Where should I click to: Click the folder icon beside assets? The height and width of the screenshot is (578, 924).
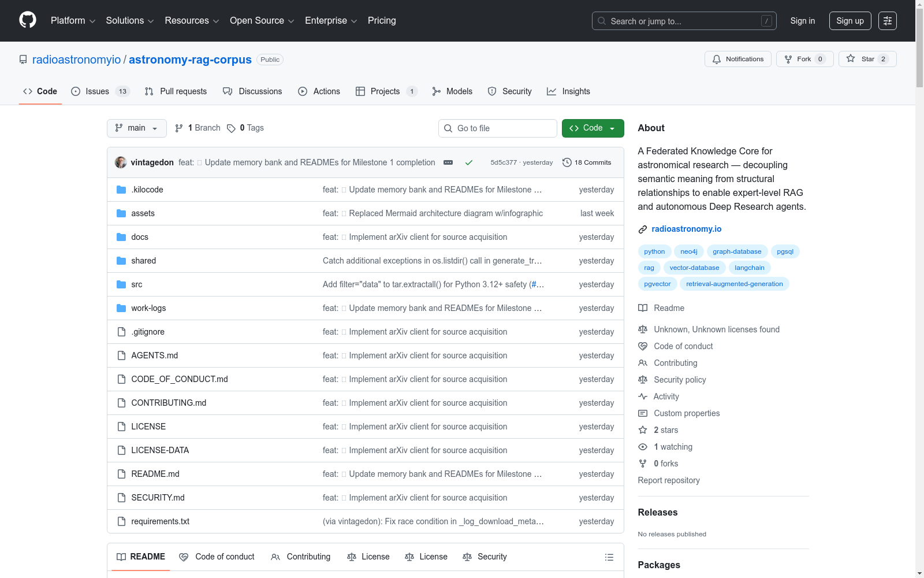(x=121, y=213)
